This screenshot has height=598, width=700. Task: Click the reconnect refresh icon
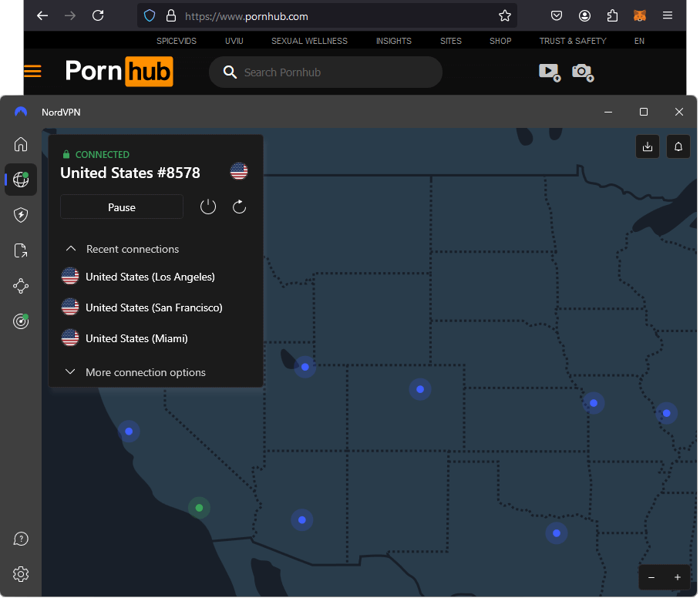point(239,207)
